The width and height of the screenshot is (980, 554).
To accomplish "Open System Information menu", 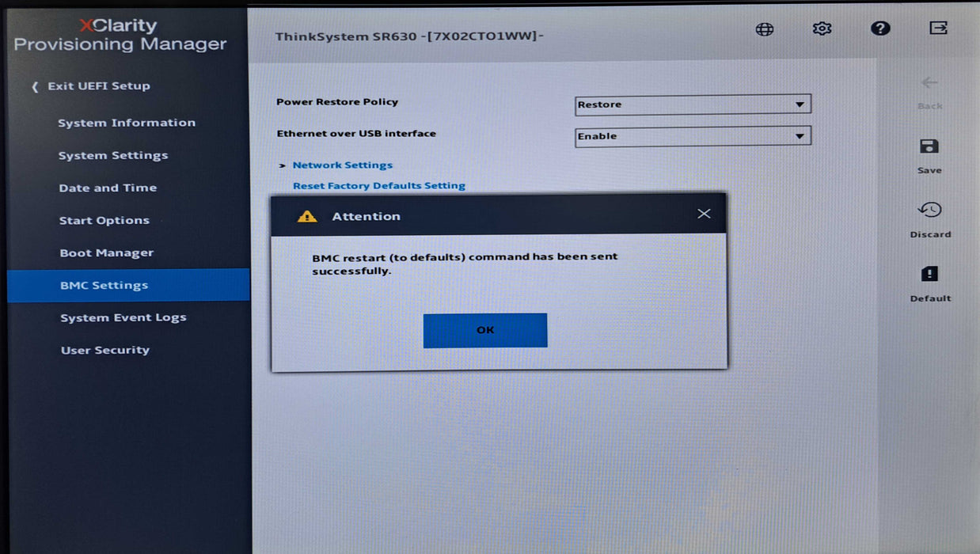I will click(127, 123).
